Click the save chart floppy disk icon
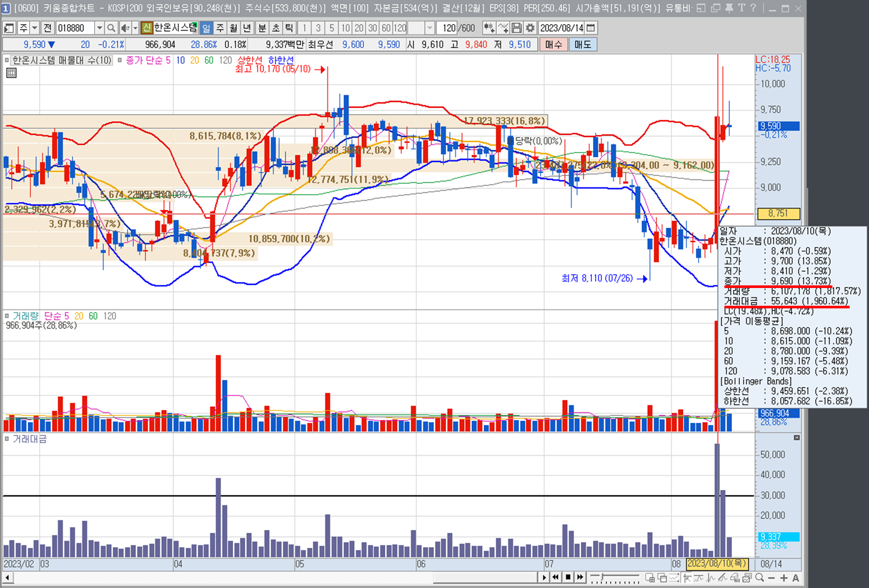The height and width of the screenshot is (588, 869). [x=517, y=28]
